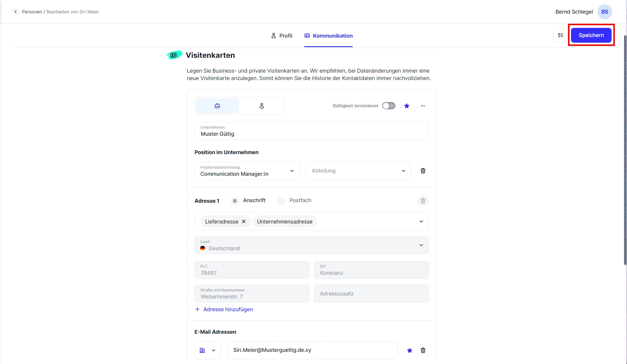627x364 pixels.
Task: Switch to the Profil tab
Action: coord(282,36)
